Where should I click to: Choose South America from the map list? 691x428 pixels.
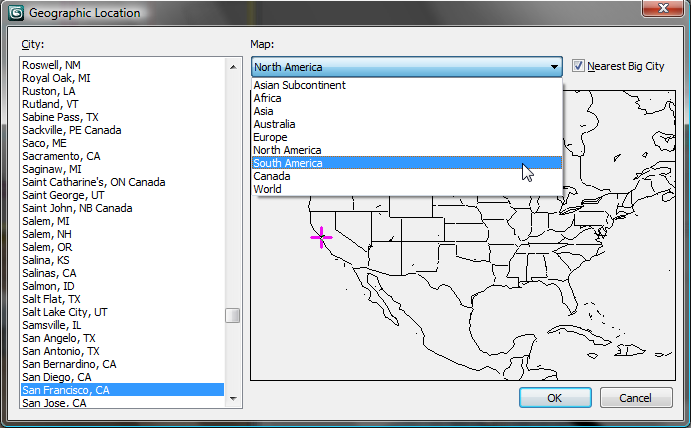click(407, 163)
